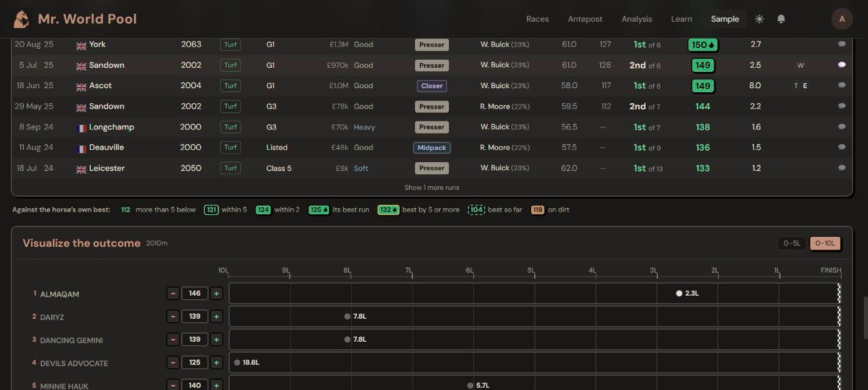This screenshot has height=390, width=868.
Task: Increase ALMAQAM rating with plus button
Action: [x=216, y=294]
